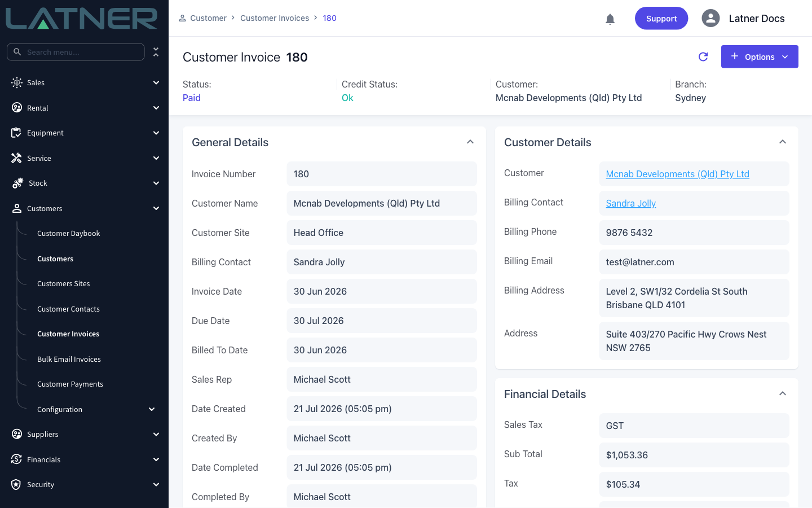
Task: Click the Rental menu icon
Action: coord(17,108)
